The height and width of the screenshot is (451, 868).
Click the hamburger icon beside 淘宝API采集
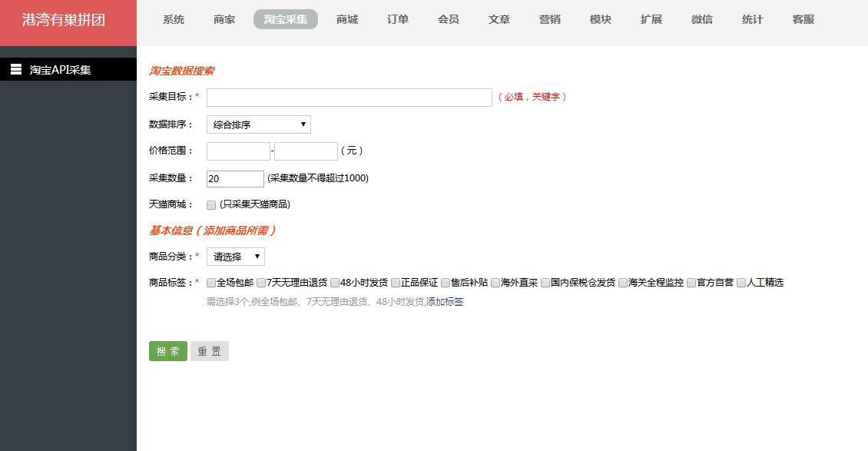tap(16, 69)
